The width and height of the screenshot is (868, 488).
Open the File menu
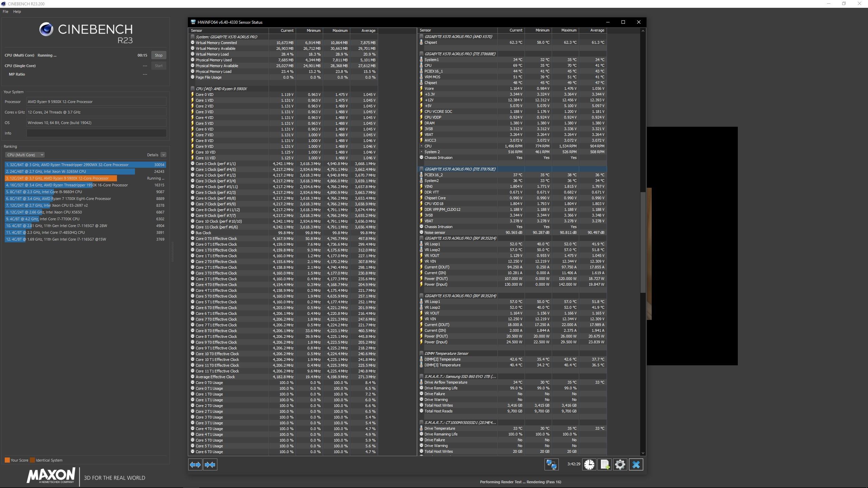(x=5, y=12)
